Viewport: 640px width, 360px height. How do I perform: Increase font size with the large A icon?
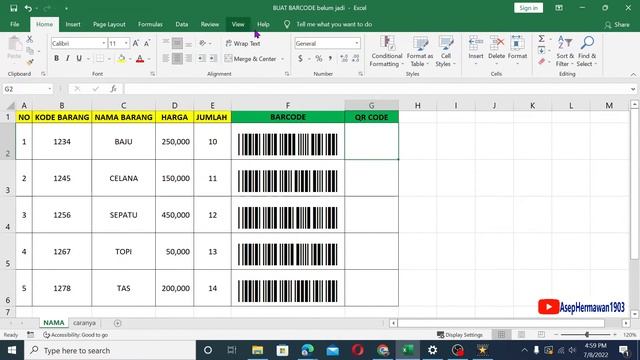click(x=136, y=43)
